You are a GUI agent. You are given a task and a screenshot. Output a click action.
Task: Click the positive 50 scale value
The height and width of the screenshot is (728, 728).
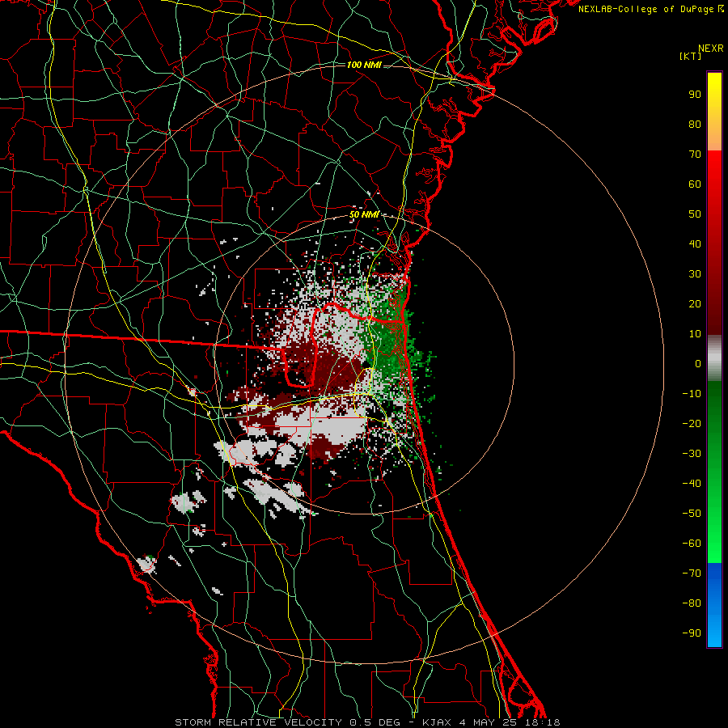tap(695, 214)
